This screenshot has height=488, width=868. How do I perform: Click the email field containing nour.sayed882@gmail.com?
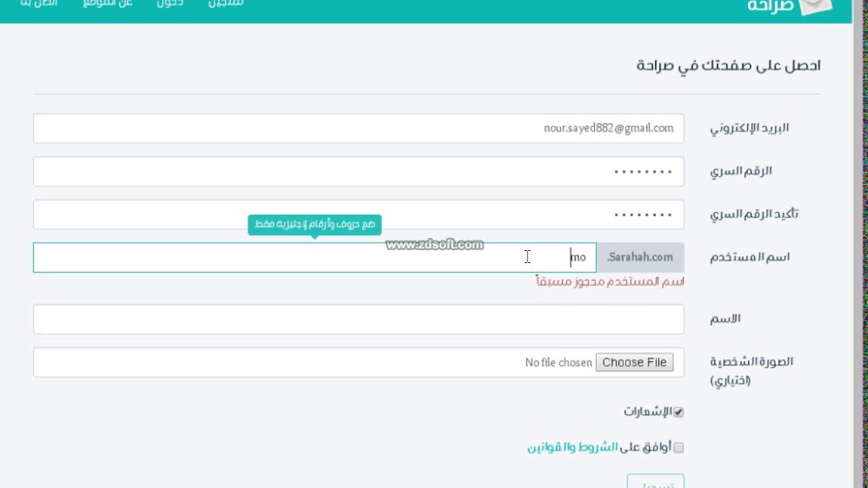point(358,128)
